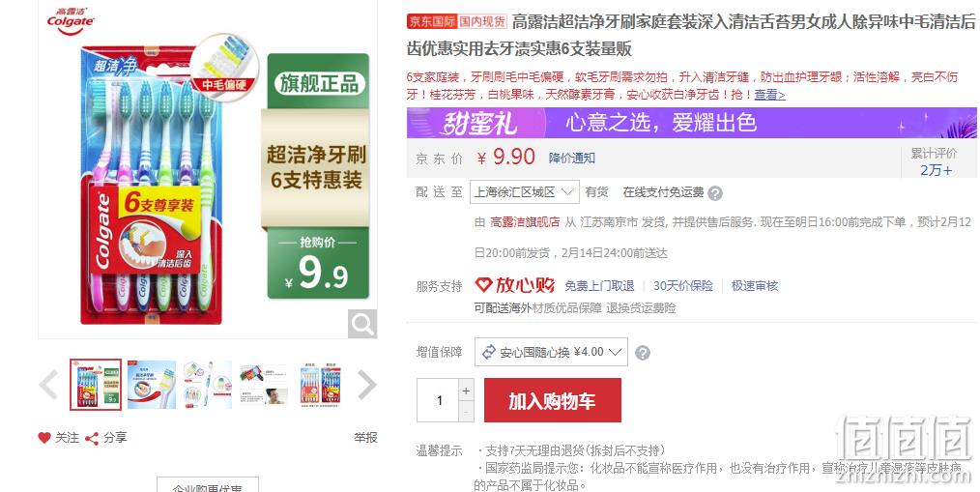This screenshot has height=492, width=980.
Task: Select the fourth product thumbnail image
Action: [264, 385]
